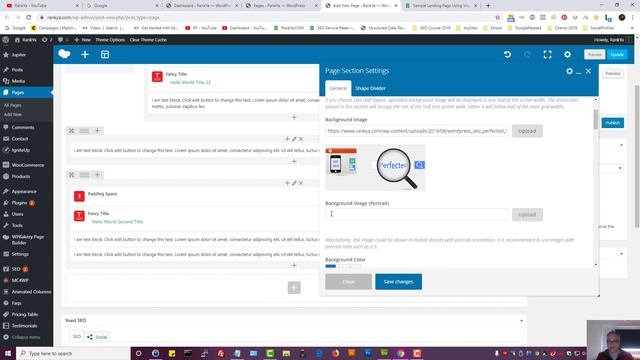Click Add New submenu link under Pages

point(13,115)
